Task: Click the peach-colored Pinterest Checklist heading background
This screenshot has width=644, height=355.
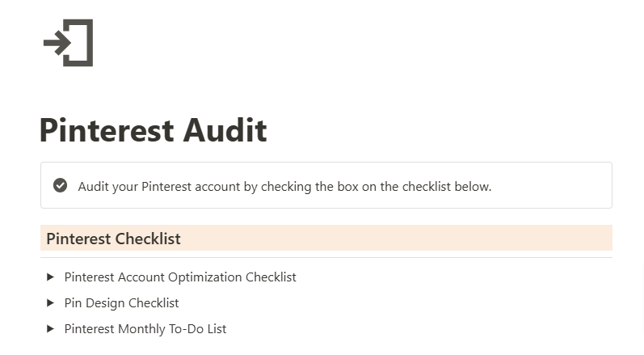Action: click(326, 238)
